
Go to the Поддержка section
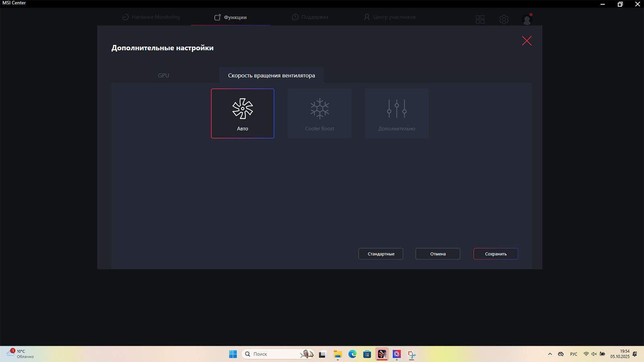point(310,17)
